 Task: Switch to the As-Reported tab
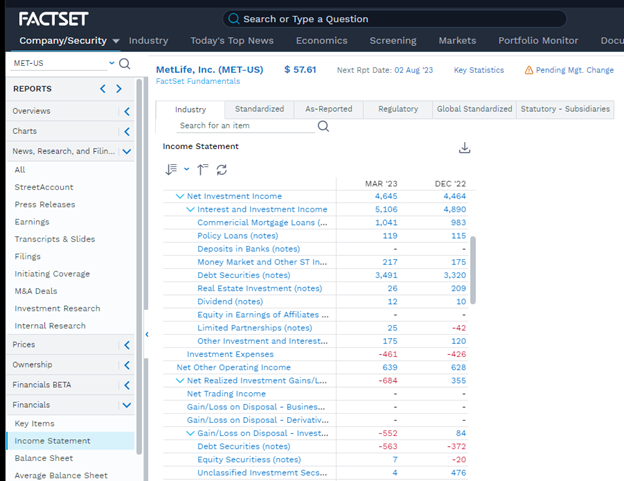[x=328, y=109]
